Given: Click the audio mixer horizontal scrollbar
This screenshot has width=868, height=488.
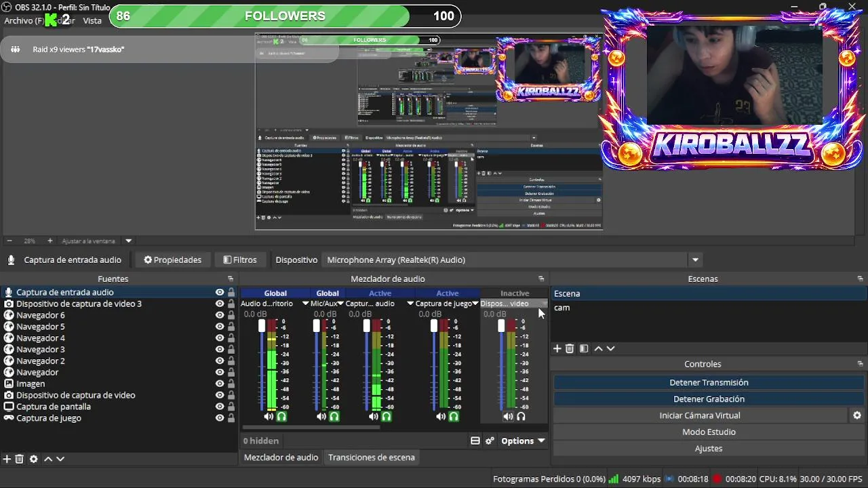Looking at the screenshot, I should tap(311, 427).
